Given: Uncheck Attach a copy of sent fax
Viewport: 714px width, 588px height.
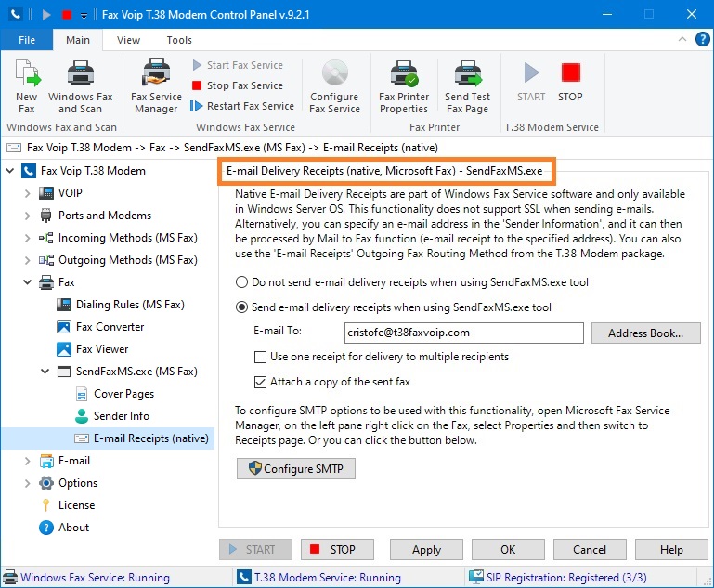Looking at the screenshot, I should click(260, 382).
